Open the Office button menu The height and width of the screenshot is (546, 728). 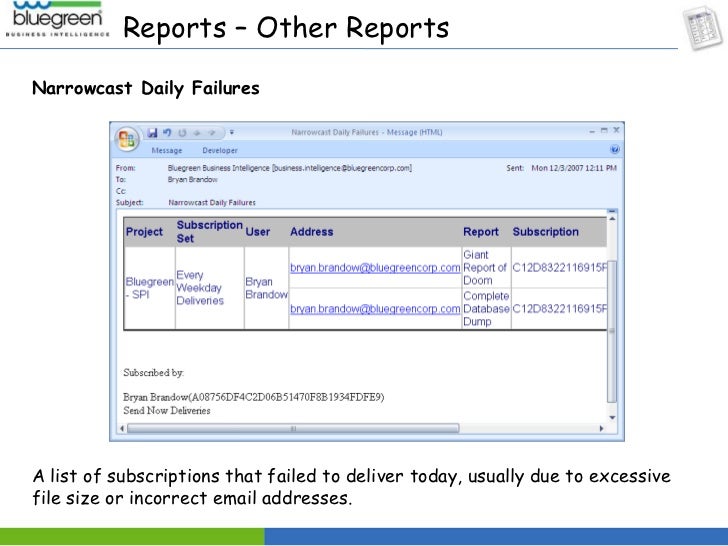click(127, 138)
